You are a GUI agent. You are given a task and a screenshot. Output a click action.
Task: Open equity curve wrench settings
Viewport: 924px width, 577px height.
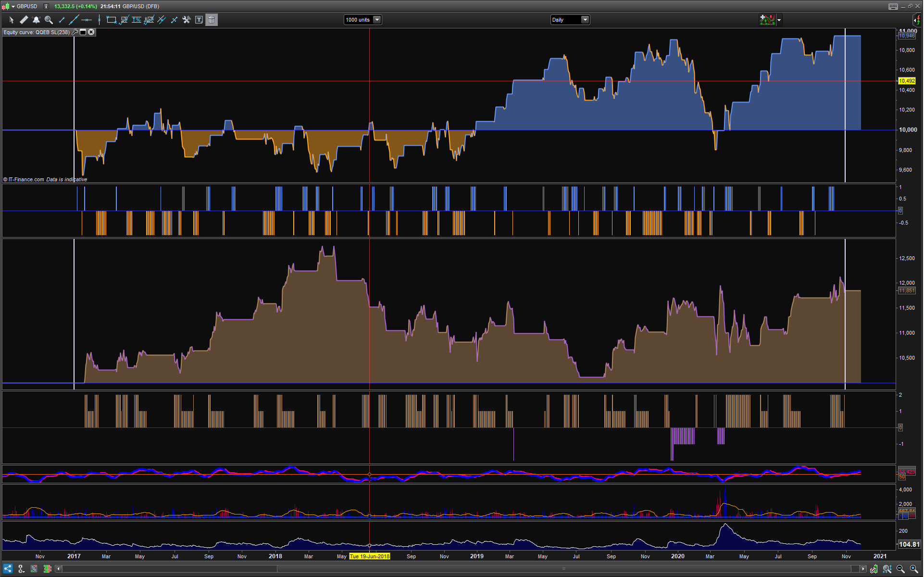[75, 32]
